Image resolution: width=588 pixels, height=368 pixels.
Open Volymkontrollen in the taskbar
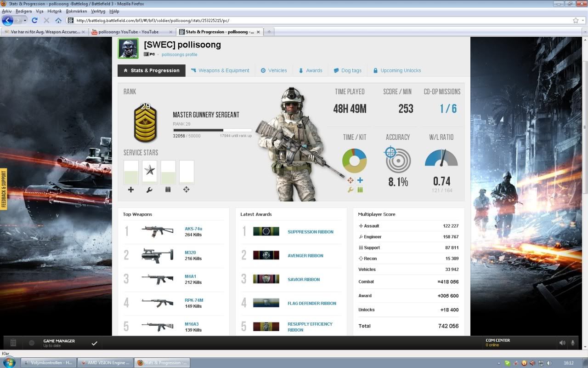(49, 363)
